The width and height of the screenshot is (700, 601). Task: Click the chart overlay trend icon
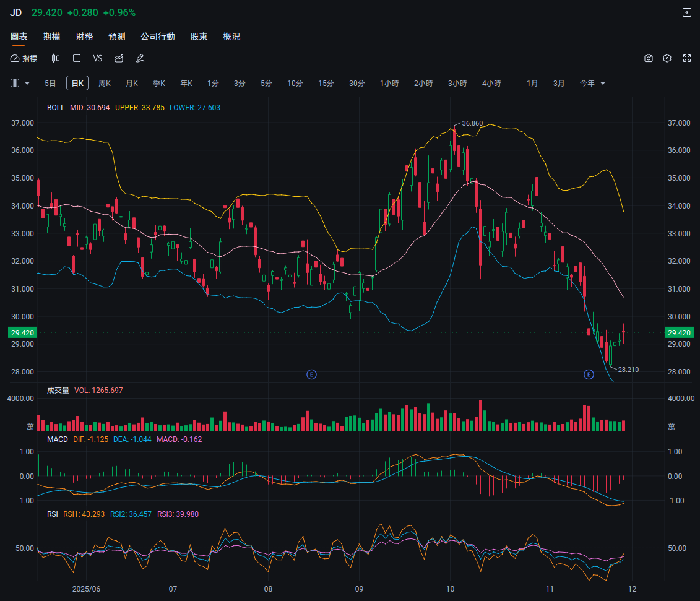(x=119, y=59)
